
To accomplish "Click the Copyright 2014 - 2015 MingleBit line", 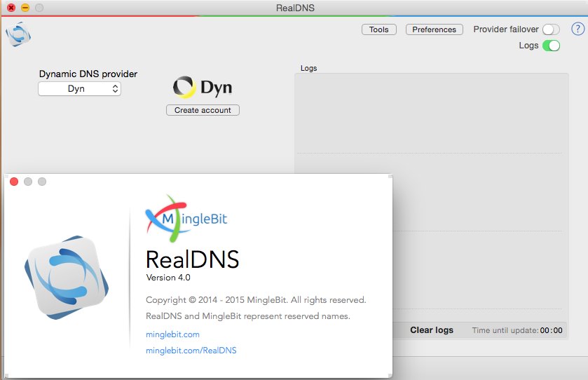I will point(256,300).
